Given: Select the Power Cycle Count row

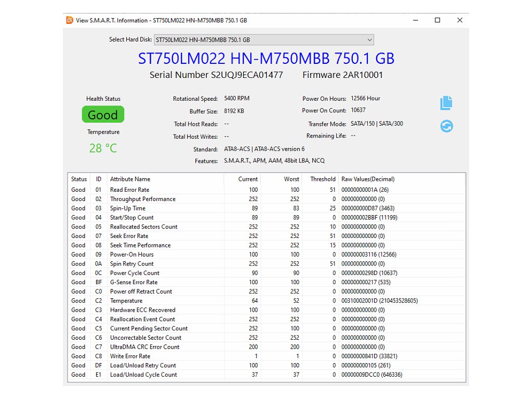Looking at the screenshot, I should point(267,273).
